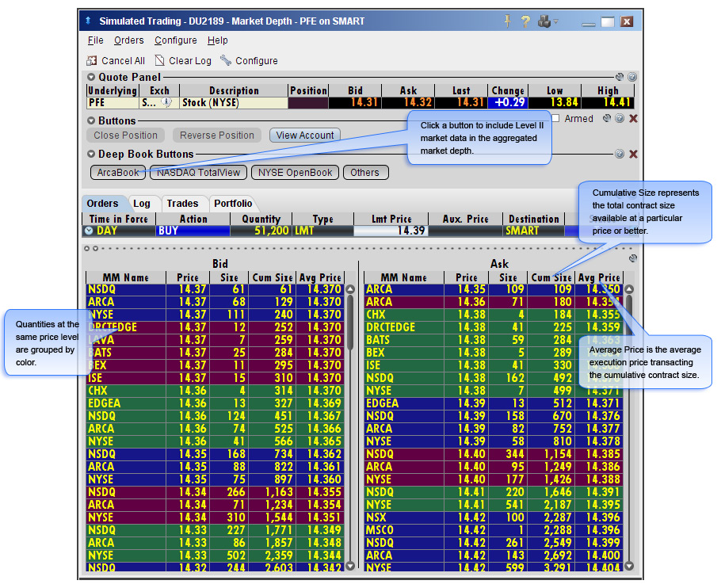Click the Bid quote value 14.31
The width and height of the screenshot is (721, 588).
pyautogui.click(x=355, y=102)
